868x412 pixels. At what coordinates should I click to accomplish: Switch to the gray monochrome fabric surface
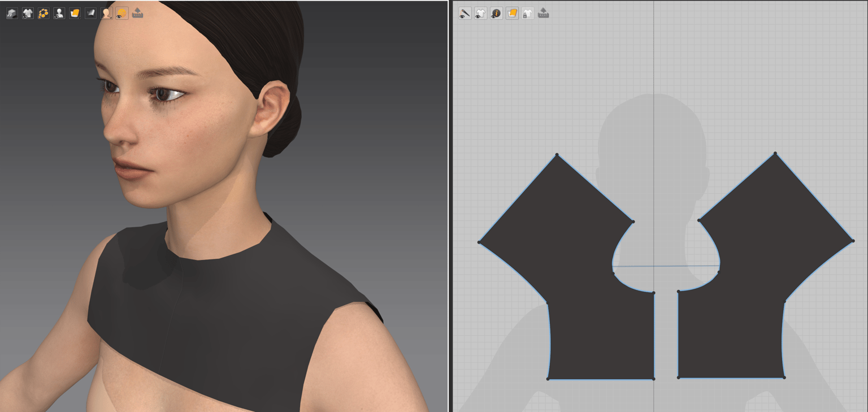pos(90,13)
